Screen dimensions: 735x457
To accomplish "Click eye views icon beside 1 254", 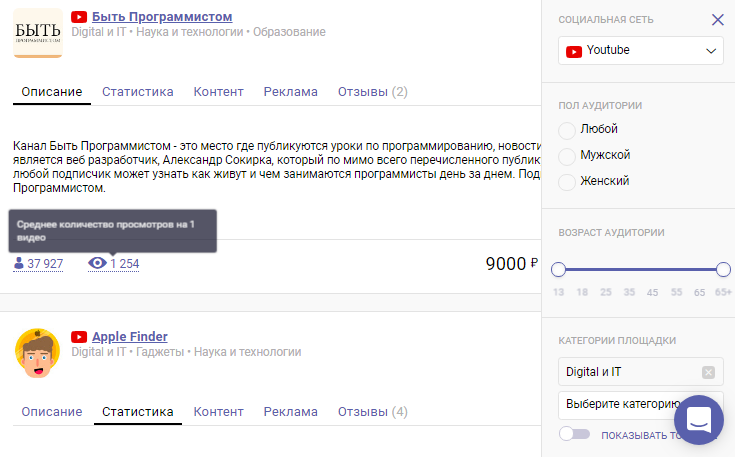I will [97, 263].
